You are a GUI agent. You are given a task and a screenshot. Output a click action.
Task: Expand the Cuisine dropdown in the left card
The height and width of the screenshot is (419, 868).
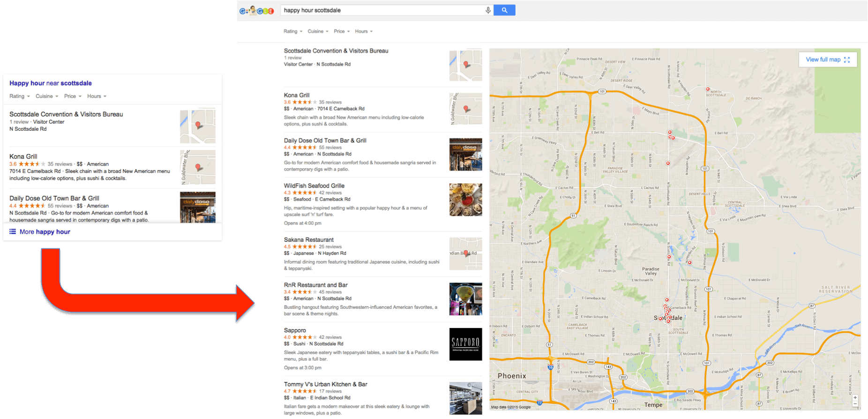[47, 96]
